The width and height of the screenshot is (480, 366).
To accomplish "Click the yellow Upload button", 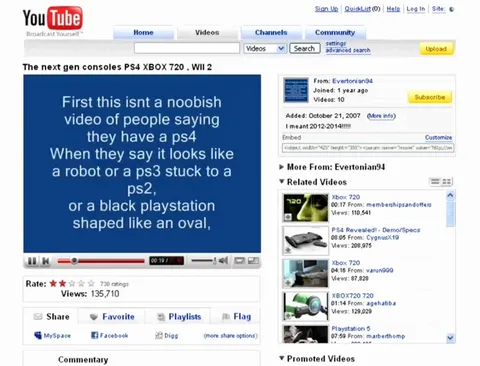I will point(436,49).
